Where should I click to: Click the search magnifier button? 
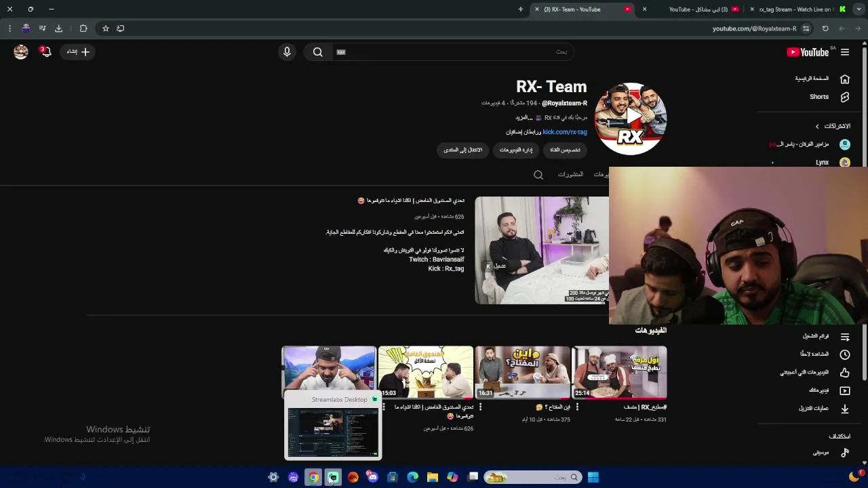[x=317, y=52]
